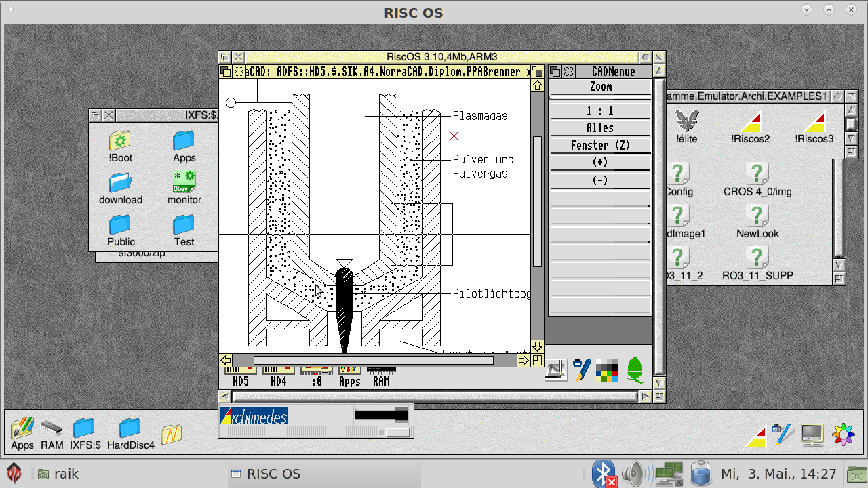Toggle size of the CAD drawing window
Screen dimensions: 868x488
(x=537, y=71)
